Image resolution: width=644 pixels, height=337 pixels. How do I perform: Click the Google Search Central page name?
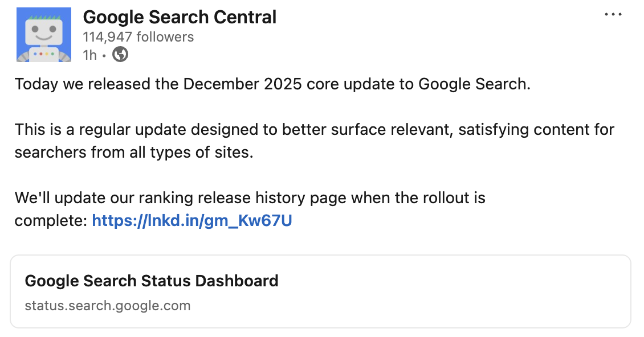click(x=180, y=17)
